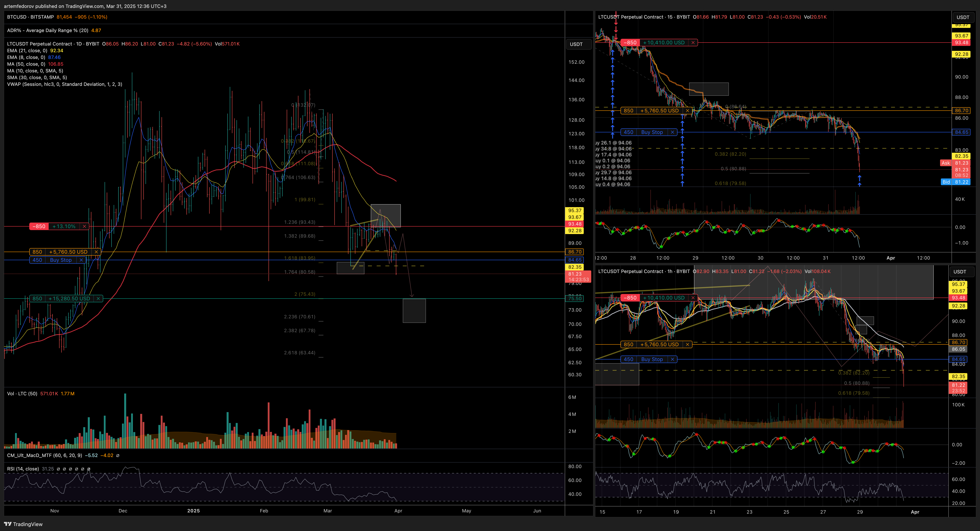Select the 0.382 (82.20) Fibonacci label on 15-minute chart
The image size is (980, 531).
pos(730,154)
